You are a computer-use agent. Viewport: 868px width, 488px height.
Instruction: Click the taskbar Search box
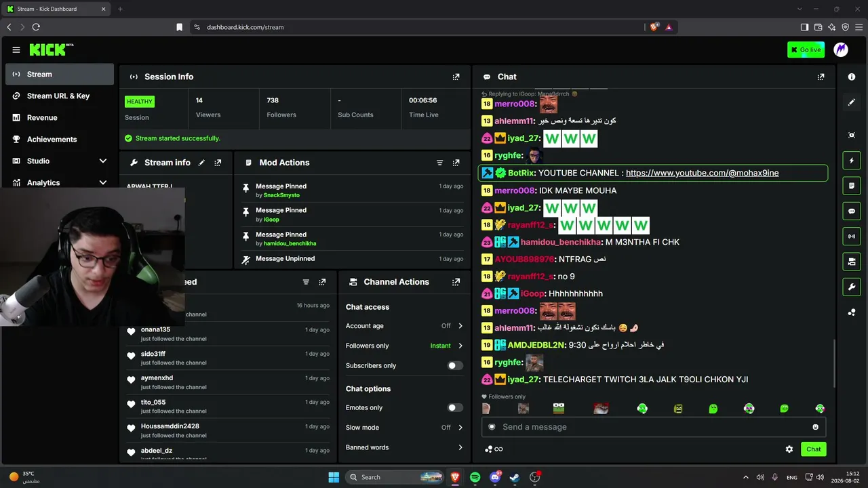(x=396, y=477)
